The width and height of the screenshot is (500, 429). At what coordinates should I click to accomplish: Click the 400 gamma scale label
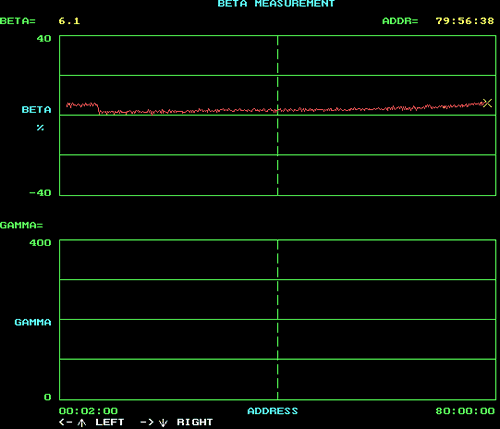tap(40, 243)
